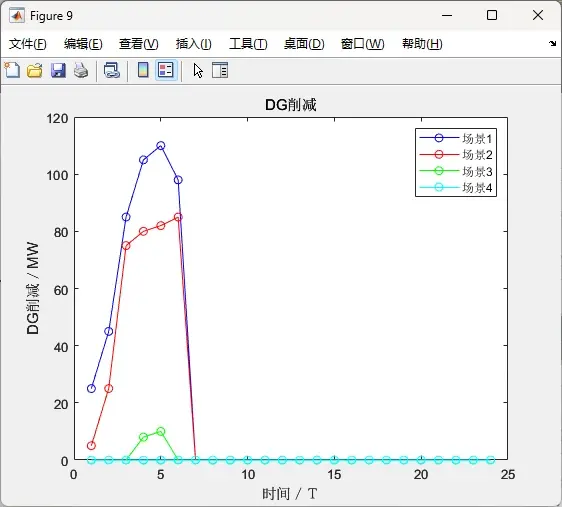
Task: Open the 文件(F) menu
Action: [28, 44]
